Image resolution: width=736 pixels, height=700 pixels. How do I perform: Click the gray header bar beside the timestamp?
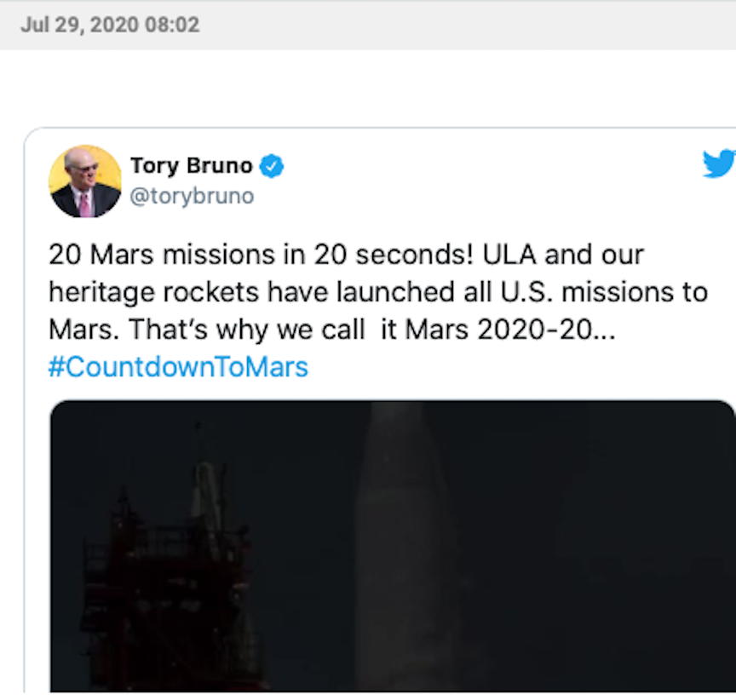469,25
